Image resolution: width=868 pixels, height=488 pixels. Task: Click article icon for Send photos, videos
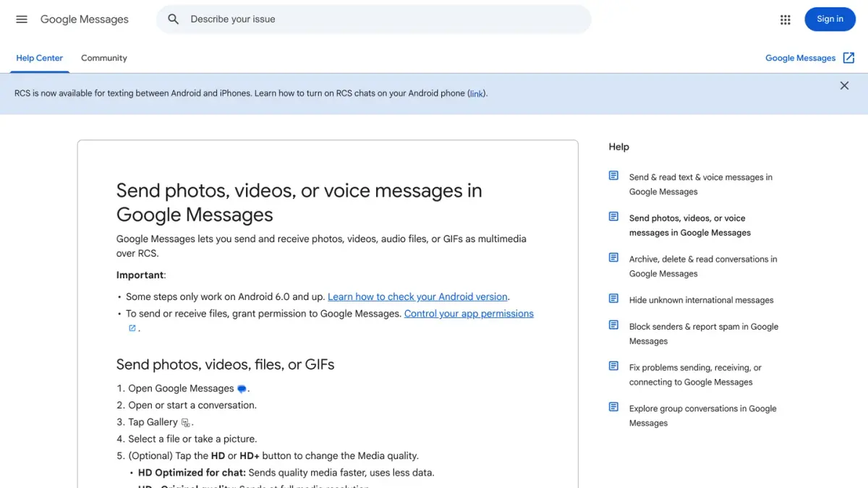[613, 216]
